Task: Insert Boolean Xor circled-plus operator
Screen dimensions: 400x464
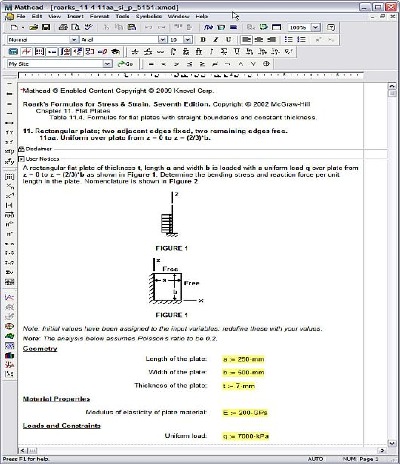Action: pos(266,64)
